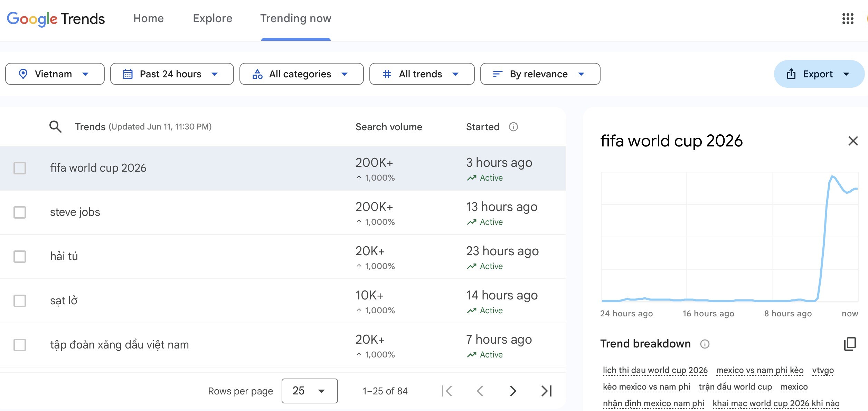Click the Trend breakdown heading
This screenshot has width=868, height=411.
[x=645, y=344]
